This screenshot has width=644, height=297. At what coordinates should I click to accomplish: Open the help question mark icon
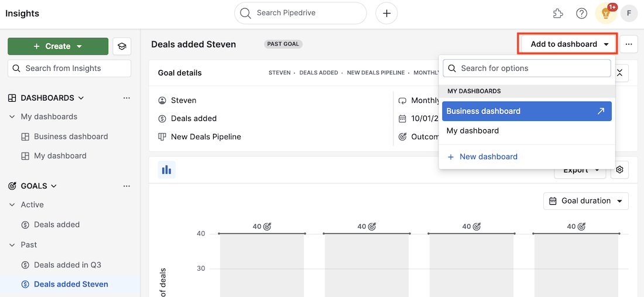click(581, 13)
